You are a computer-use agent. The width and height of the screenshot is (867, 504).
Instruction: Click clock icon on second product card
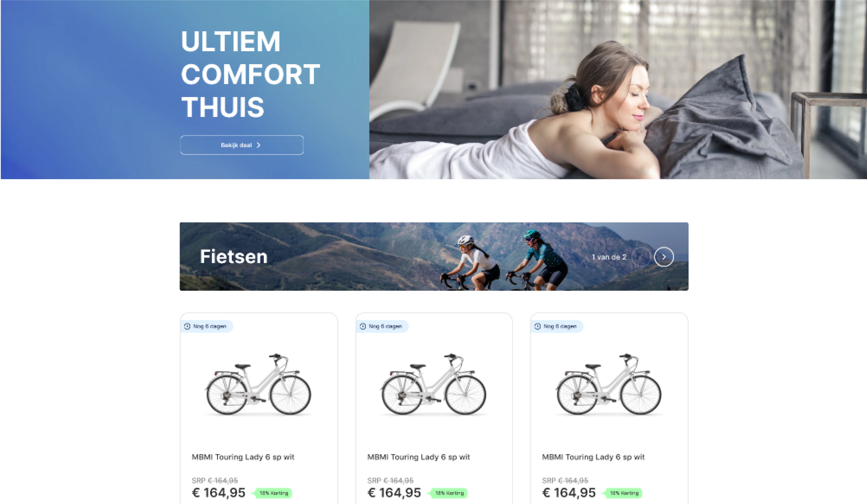click(363, 326)
